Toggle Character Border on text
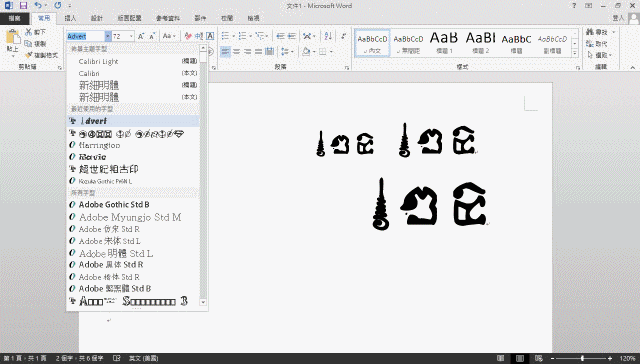This screenshot has width=640, height=364. click(210, 36)
